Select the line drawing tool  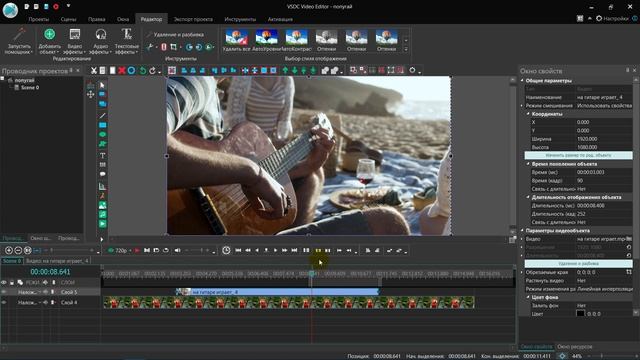(102, 116)
